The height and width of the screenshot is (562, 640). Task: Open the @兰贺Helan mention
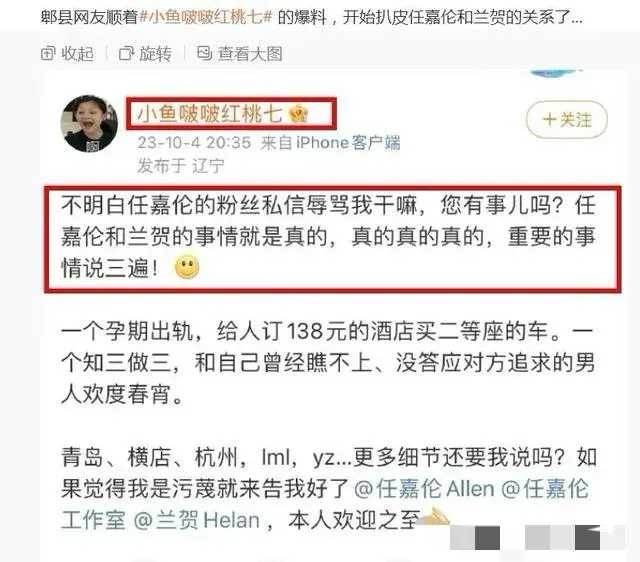(197, 520)
